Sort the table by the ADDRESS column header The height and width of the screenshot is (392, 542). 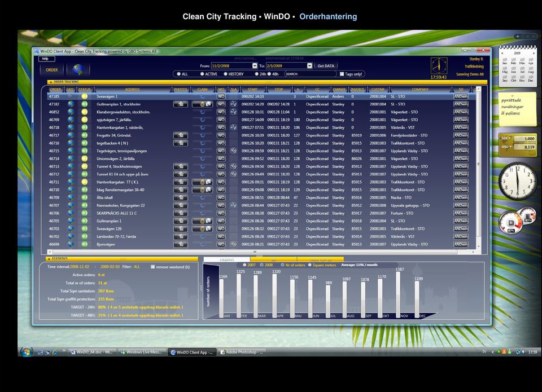(132, 90)
